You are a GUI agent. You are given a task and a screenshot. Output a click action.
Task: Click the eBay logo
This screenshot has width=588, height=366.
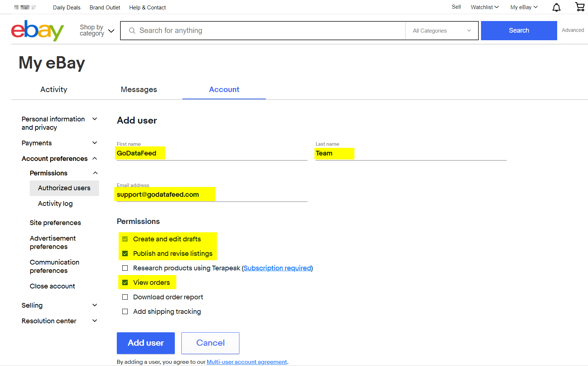(38, 30)
